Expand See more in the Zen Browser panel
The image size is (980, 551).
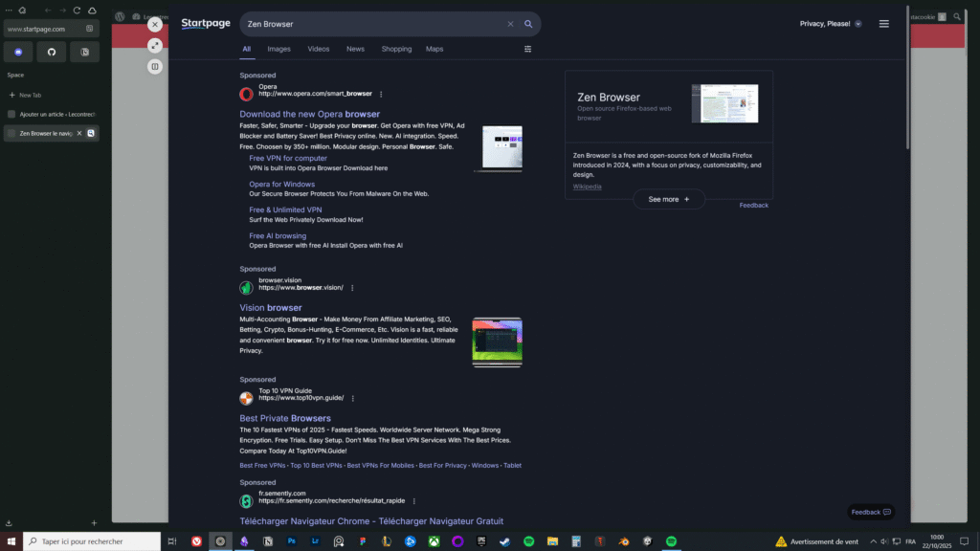coord(668,199)
